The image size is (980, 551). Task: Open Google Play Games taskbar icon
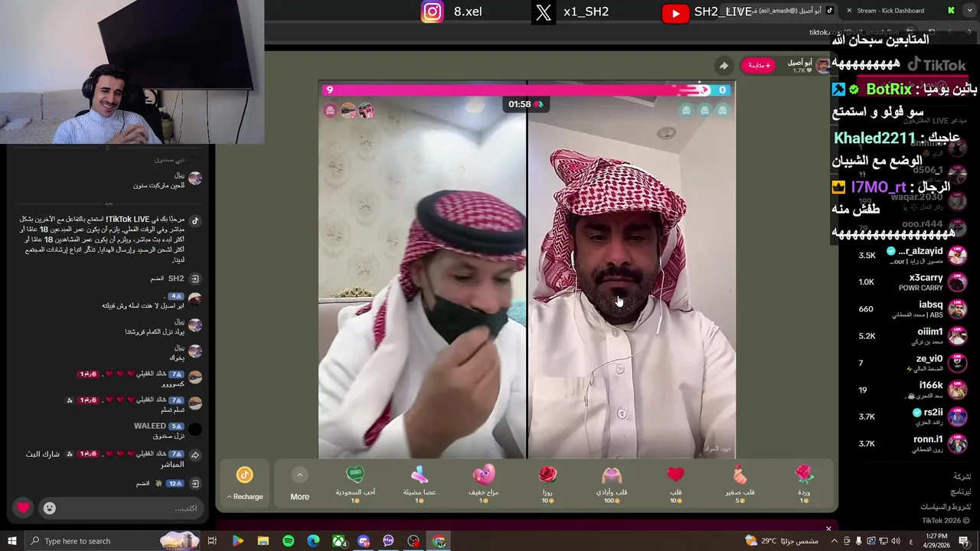237,541
